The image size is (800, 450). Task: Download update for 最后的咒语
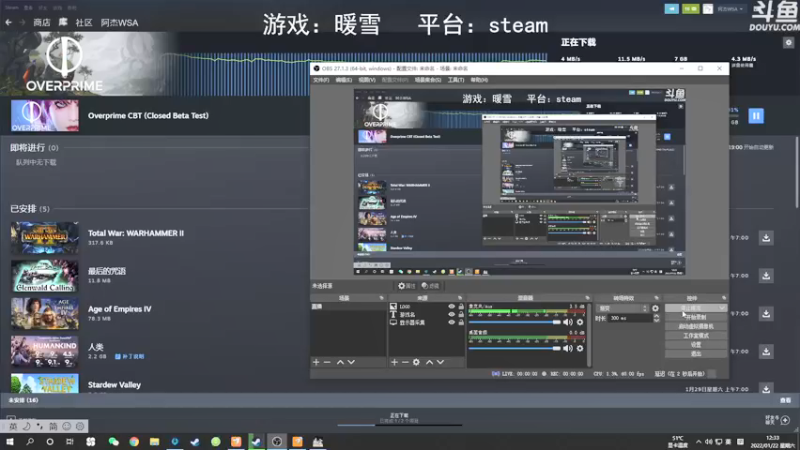click(766, 276)
